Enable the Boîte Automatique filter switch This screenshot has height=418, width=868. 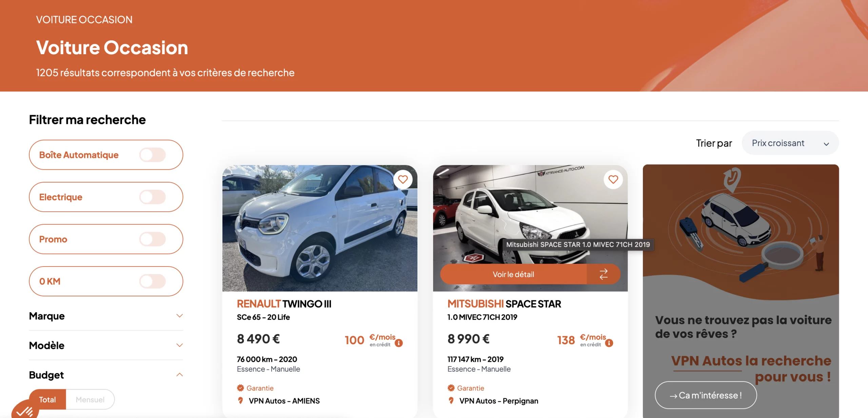click(153, 155)
